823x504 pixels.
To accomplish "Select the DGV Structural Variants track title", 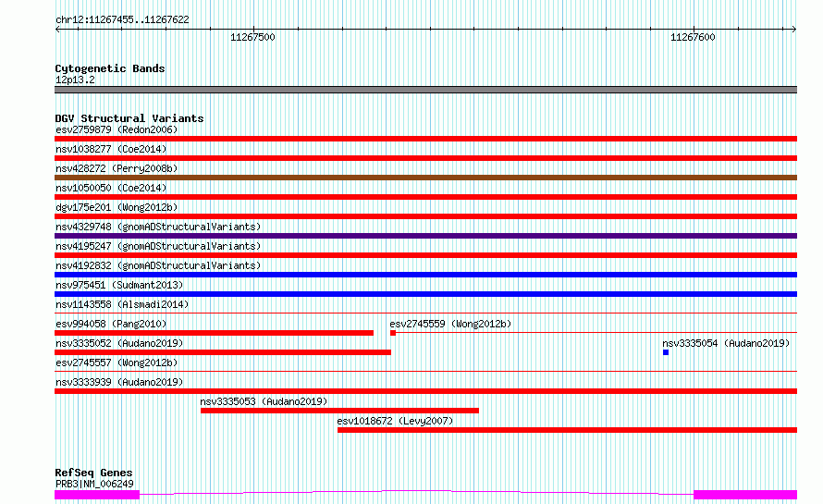I will pos(129,118).
